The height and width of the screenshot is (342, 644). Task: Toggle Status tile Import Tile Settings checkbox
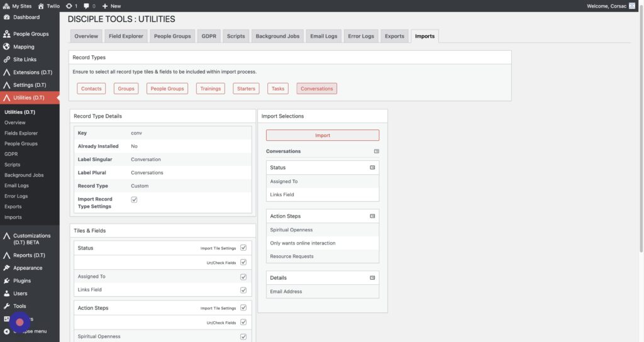click(x=243, y=248)
